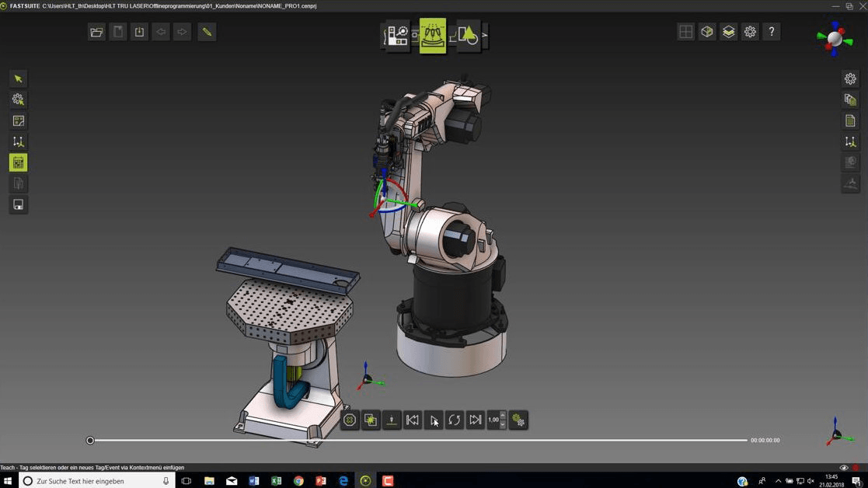868x488 pixels.
Task: Skip simulation to end
Action: [x=476, y=420]
